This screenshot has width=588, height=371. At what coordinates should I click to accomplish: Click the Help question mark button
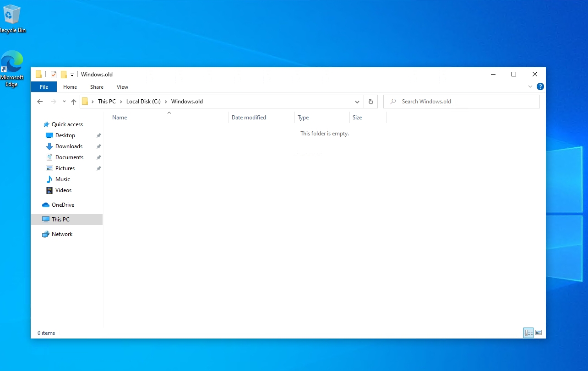(540, 86)
